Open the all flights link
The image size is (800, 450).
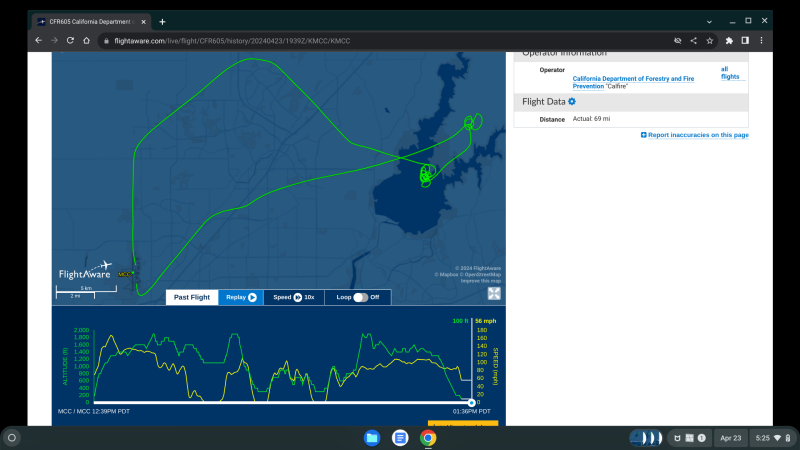coord(732,73)
